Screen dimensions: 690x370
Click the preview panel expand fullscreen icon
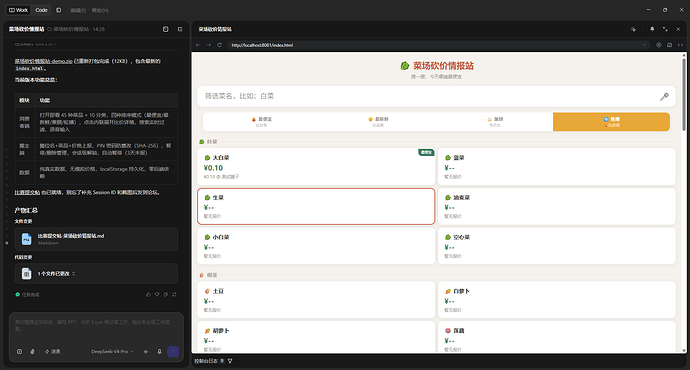point(665,29)
